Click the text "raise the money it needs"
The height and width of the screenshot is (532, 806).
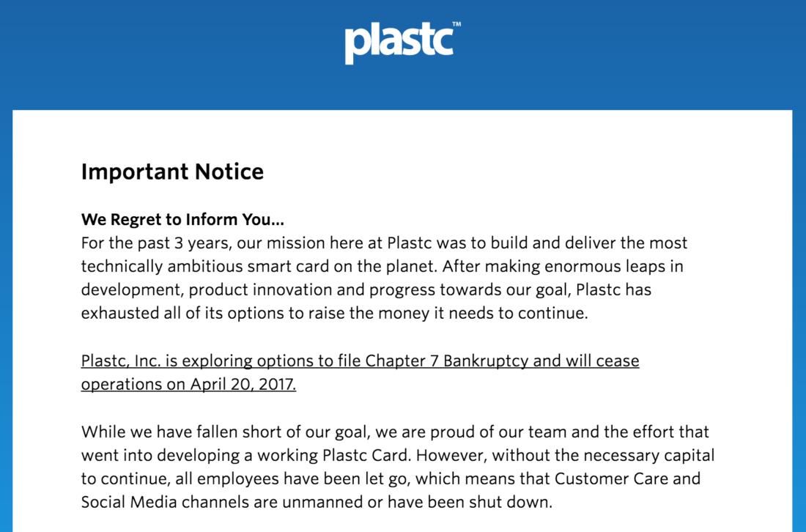[411, 314]
